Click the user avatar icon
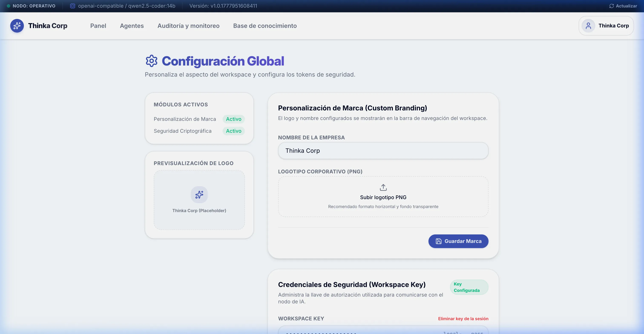The image size is (644, 334). [x=588, y=26]
